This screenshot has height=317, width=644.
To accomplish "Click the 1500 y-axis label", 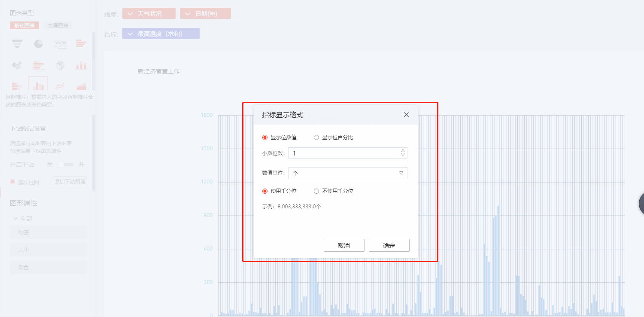I will pos(207,149).
